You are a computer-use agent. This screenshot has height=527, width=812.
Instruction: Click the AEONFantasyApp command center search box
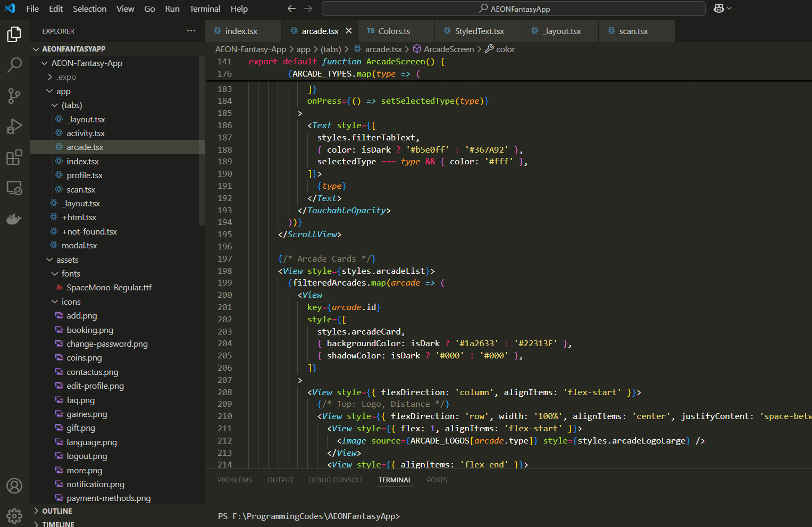coord(513,9)
